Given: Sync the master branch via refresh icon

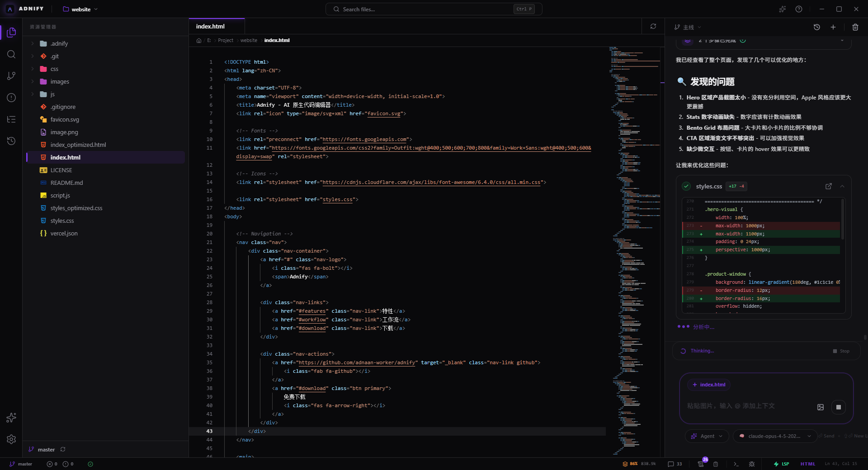Looking at the screenshot, I should (x=63, y=449).
